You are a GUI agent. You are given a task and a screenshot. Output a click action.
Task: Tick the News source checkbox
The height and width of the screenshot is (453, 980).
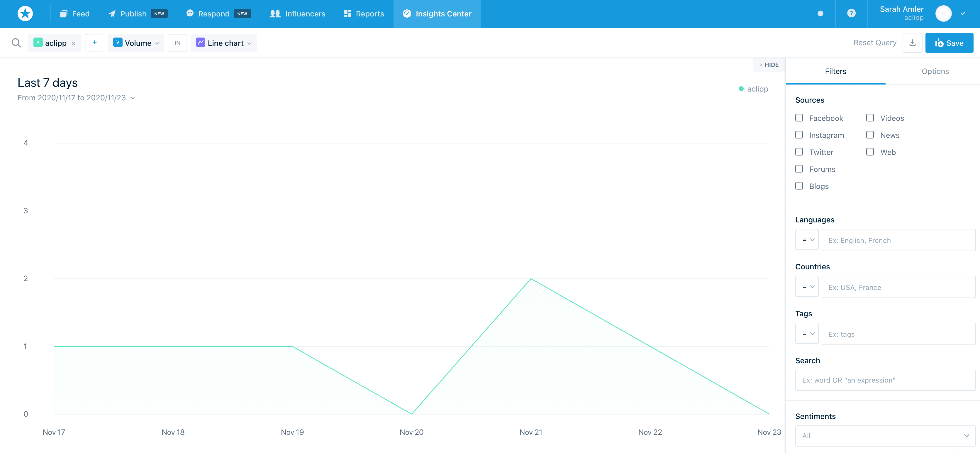click(x=870, y=135)
